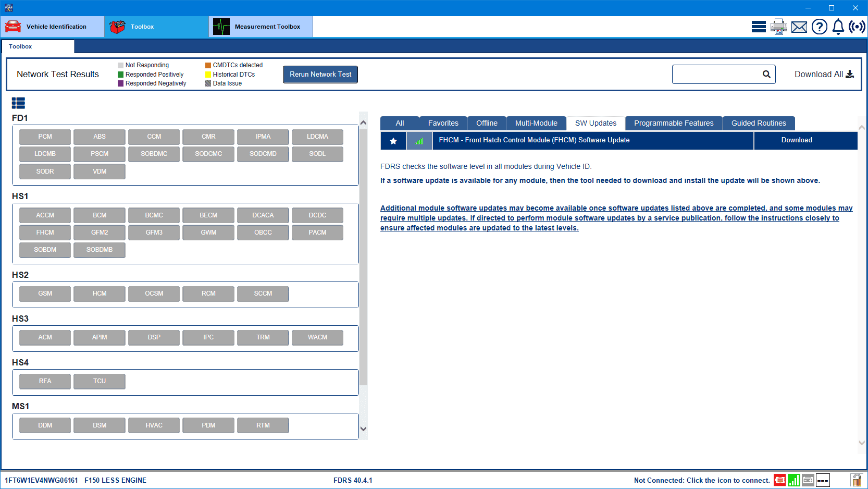The image size is (868, 489).
Task: Click the wireless broadcast signal icon
Action: click(x=857, y=27)
